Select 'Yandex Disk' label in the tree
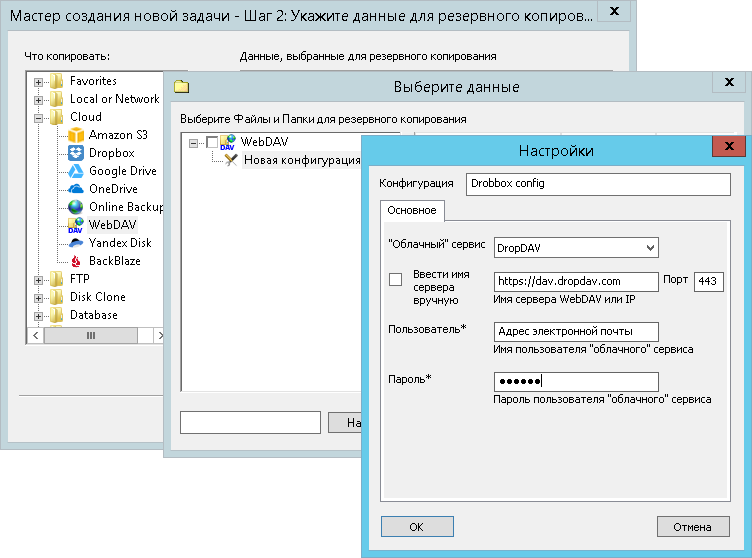 120,243
